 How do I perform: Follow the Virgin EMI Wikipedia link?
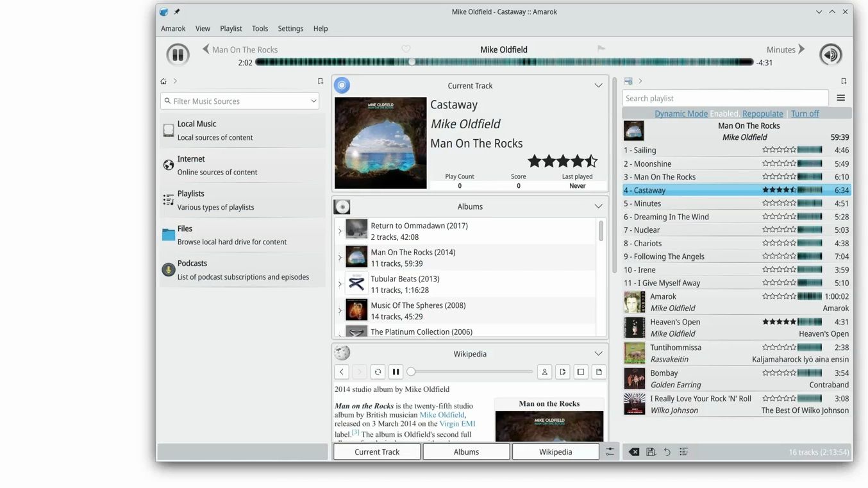click(x=457, y=424)
